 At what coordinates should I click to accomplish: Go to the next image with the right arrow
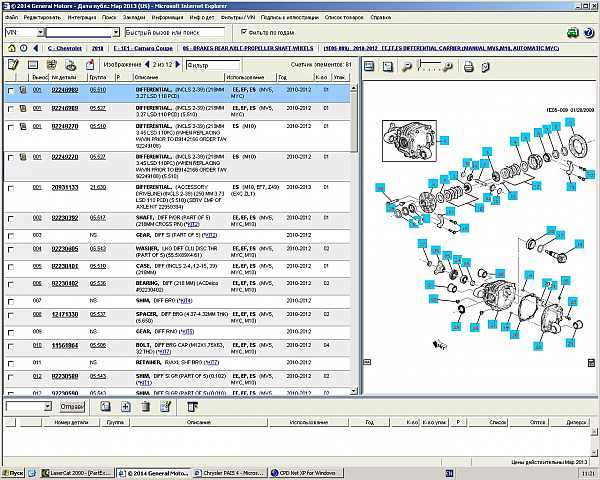click(x=176, y=66)
